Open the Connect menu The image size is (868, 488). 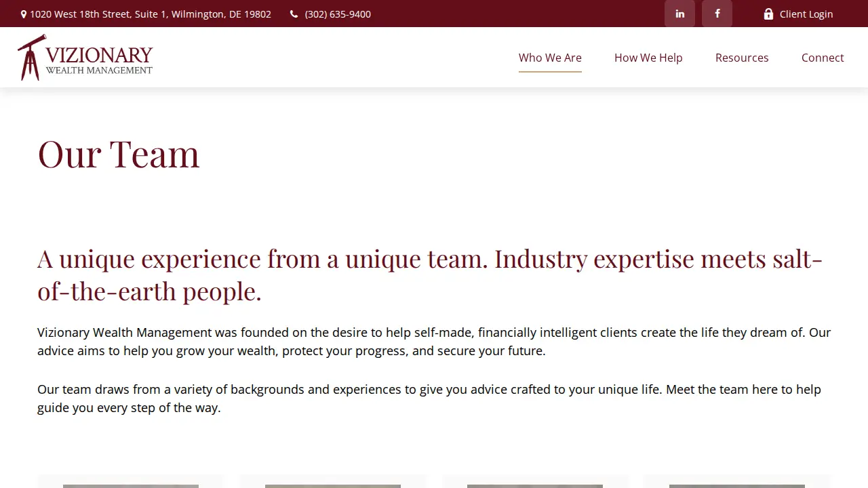[x=823, y=58]
